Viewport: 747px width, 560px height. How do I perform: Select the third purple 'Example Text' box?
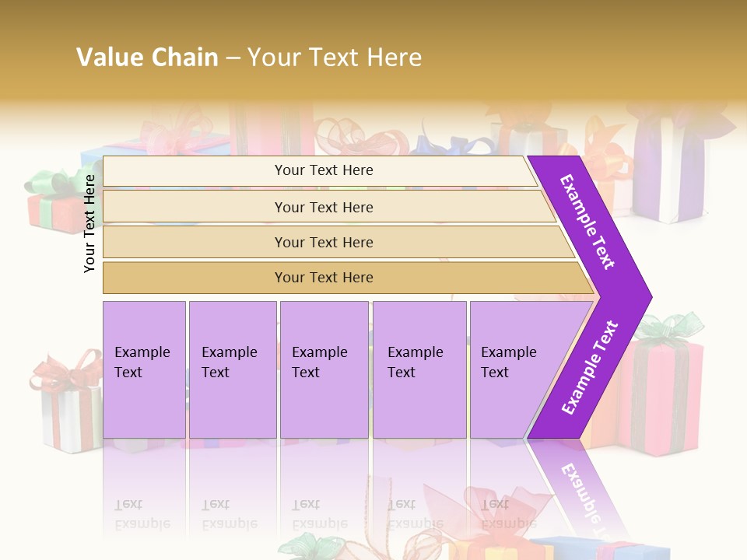[324, 369]
